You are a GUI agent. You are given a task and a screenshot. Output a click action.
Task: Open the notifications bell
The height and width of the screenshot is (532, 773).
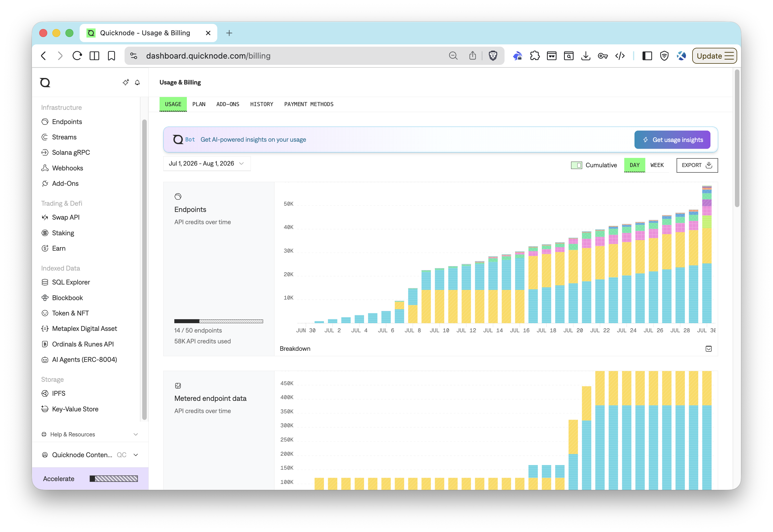(x=137, y=82)
